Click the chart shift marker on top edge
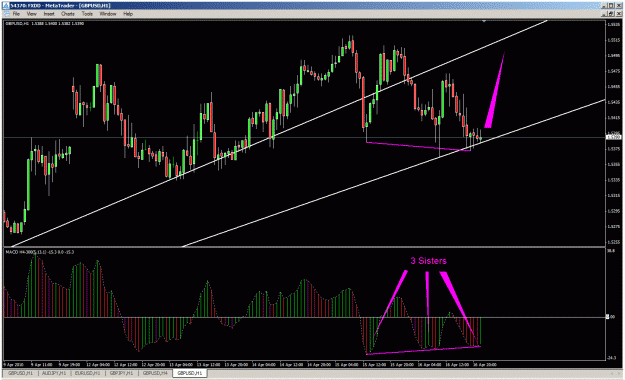625x380 pixels. 484,21
